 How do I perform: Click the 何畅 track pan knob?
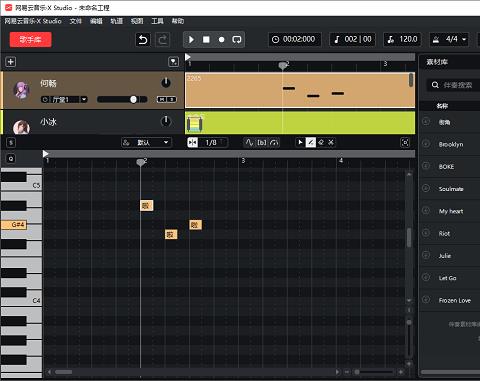166,82
